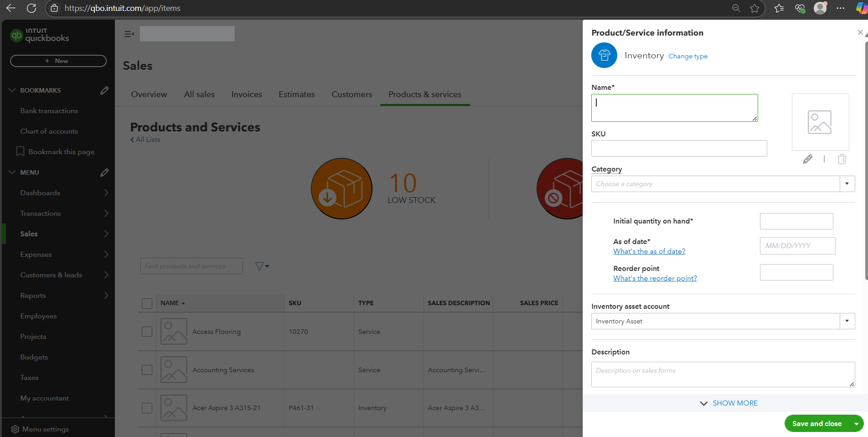The height and width of the screenshot is (437, 868).
Task: Delete the product image with trash icon
Action: (x=842, y=159)
